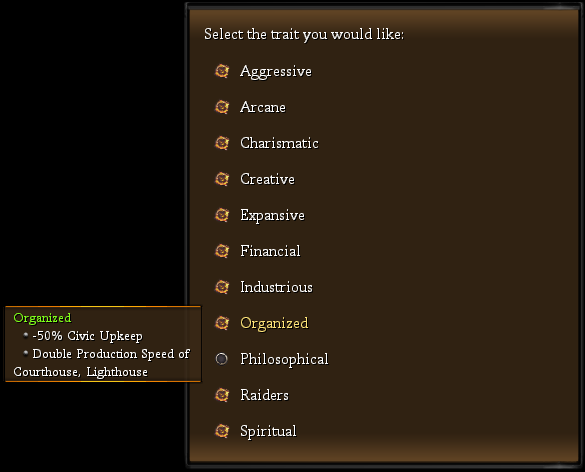
Task: Choose the Creative trait text
Action: pos(268,179)
